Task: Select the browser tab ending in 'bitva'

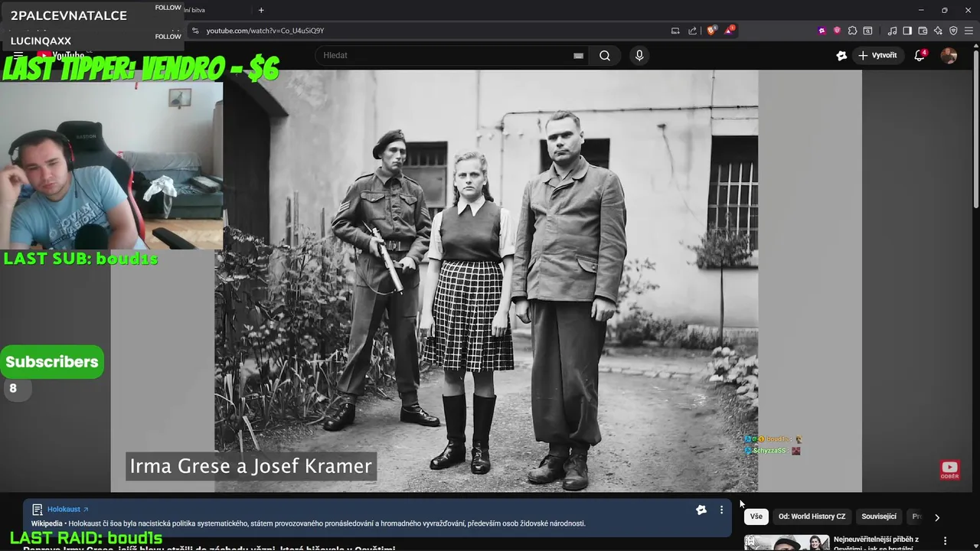Action: pos(194,10)
